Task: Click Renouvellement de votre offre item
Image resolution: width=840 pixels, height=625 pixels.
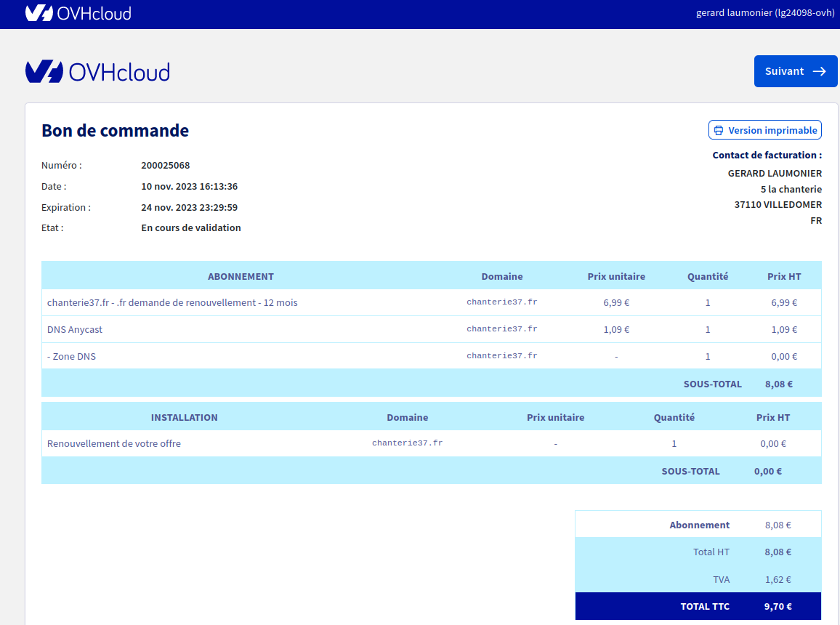Action: coord(114,443)
